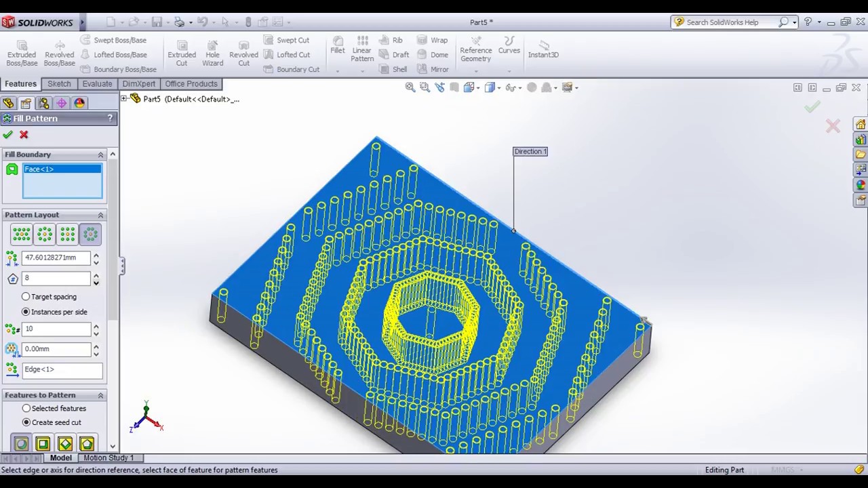868x488 pixels.
Task: Click in the Search SolidWorks Help box
Action: 731,22
